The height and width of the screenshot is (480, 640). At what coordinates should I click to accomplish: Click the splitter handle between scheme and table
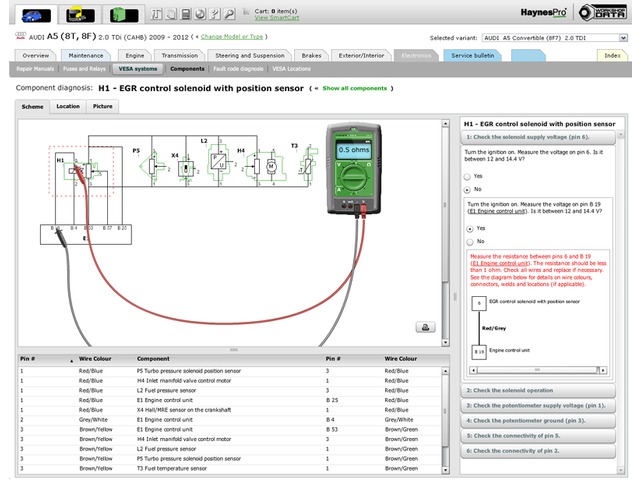point(233,350)
